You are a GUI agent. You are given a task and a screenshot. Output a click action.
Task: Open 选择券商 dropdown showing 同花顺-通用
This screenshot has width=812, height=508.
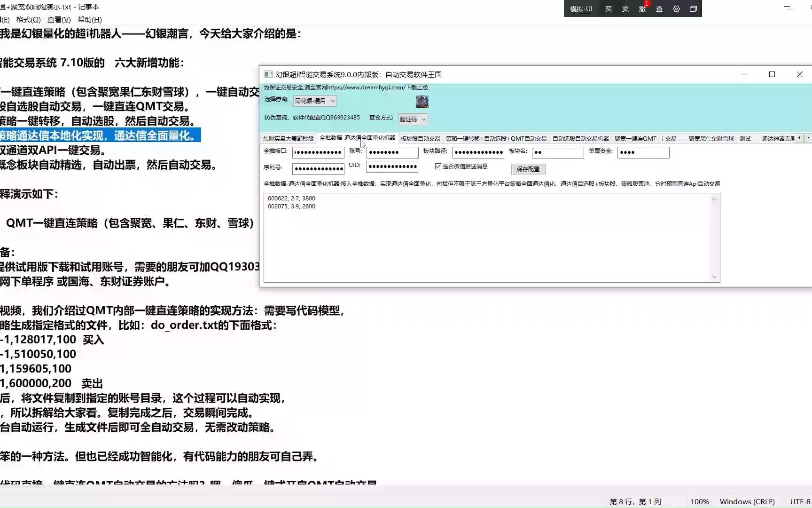tap(314, 101)
